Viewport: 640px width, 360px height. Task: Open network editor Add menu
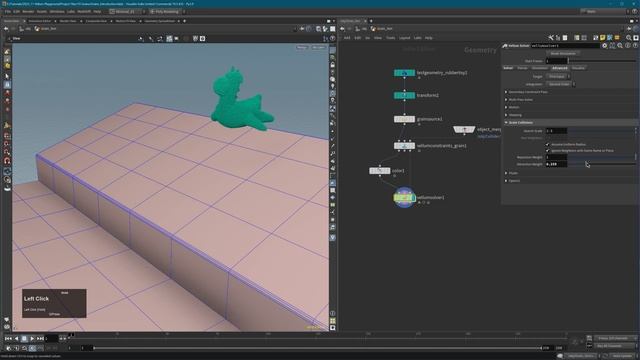coord(347,38)
